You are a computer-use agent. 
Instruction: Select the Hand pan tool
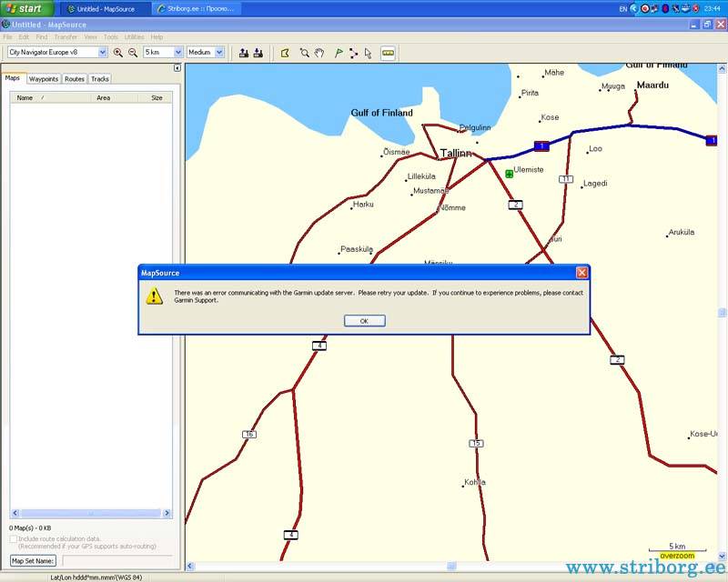(319, 53)
